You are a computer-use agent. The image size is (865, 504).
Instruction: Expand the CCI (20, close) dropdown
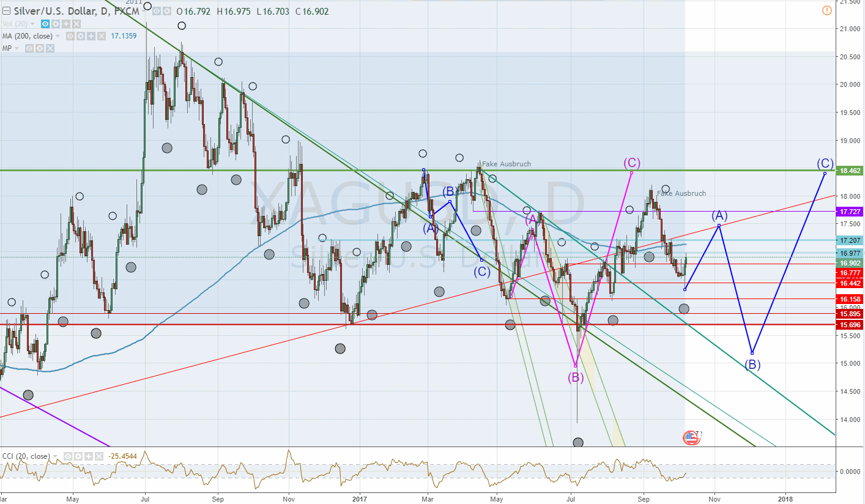[55, 456]
